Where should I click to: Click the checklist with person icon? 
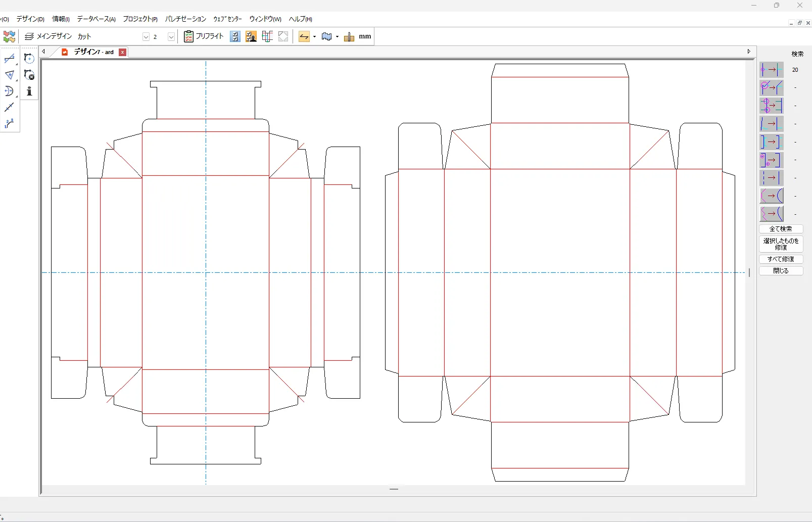click(x=251, y=36)
